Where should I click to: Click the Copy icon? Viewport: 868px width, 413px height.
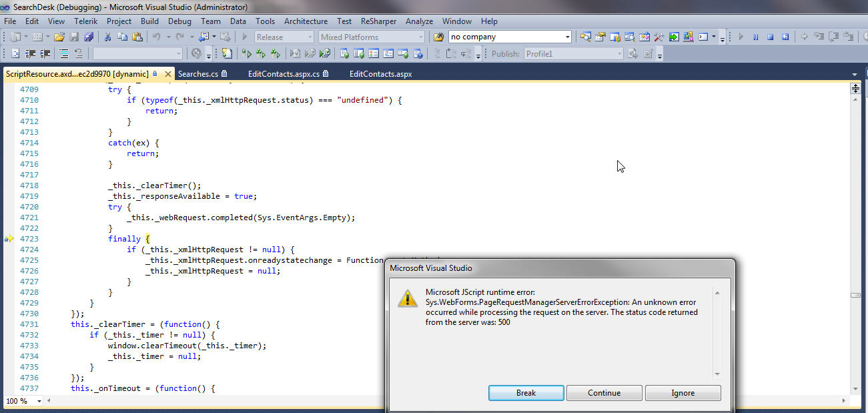(x=122, y=37)
